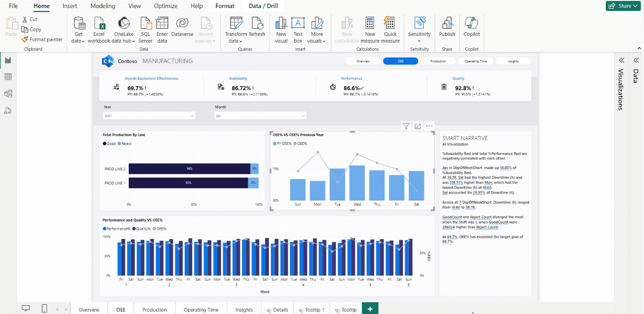The image size is (644, 314).
Task: Click the Overview navigation button
Action: tap(363, 61)
